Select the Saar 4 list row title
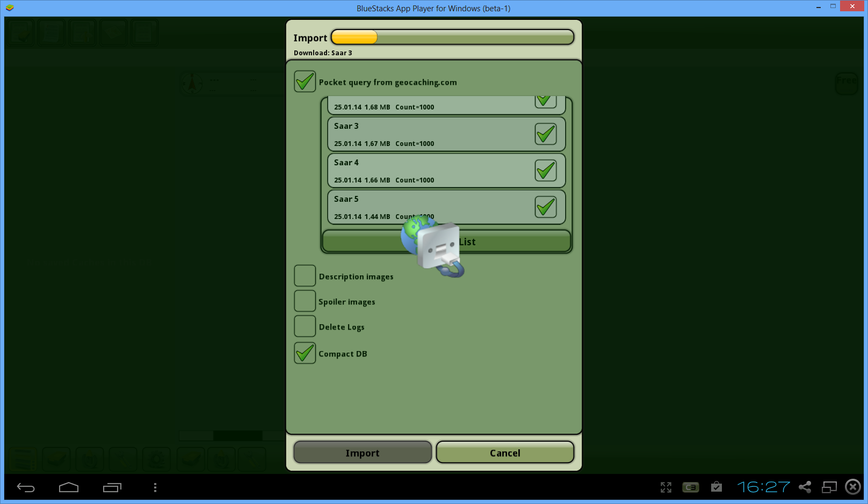 pos(346,163)
